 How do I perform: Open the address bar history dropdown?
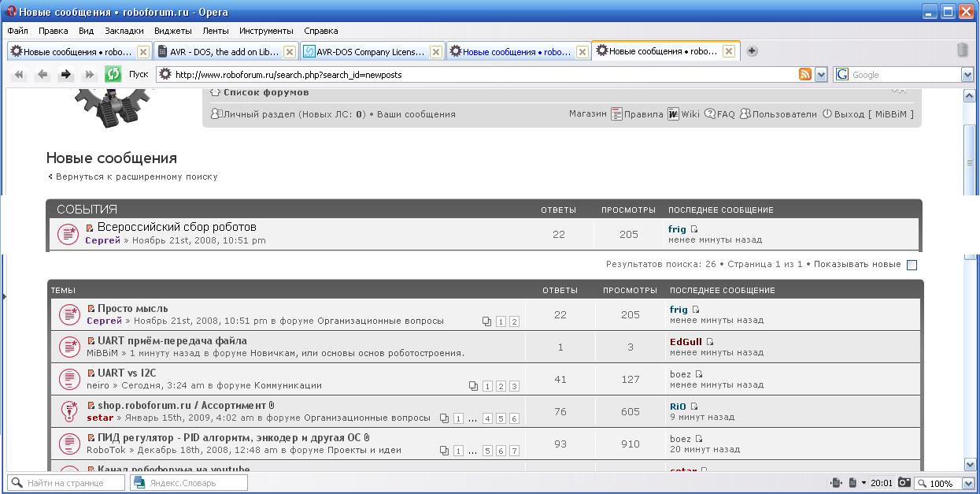click(x=821, y=75)
